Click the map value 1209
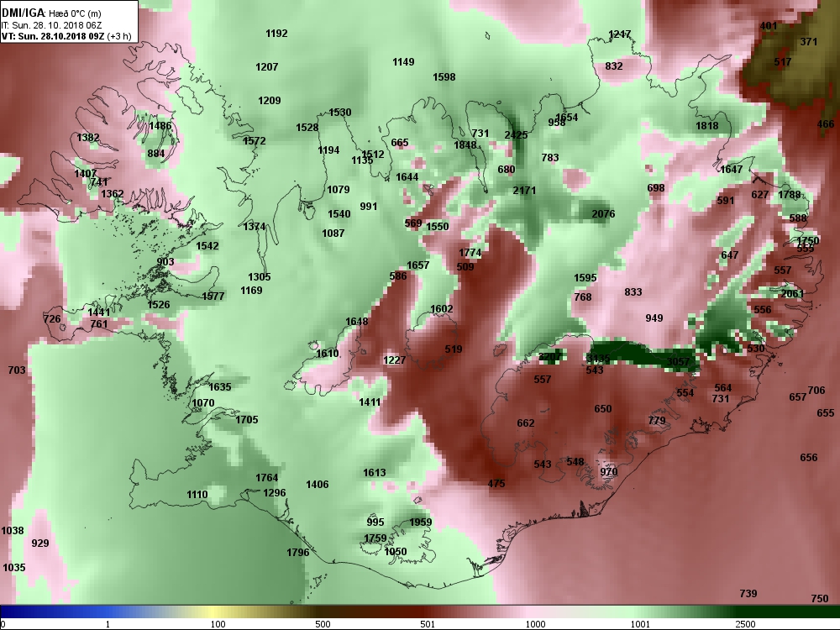Viewport: 840px width, 630px height. (x=269, y=101)
